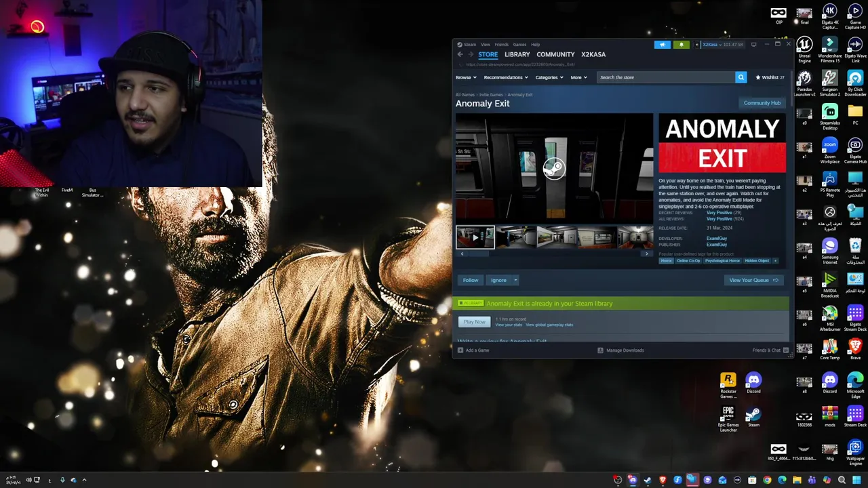Open Friends & Chat panel icon

[786, 350]
